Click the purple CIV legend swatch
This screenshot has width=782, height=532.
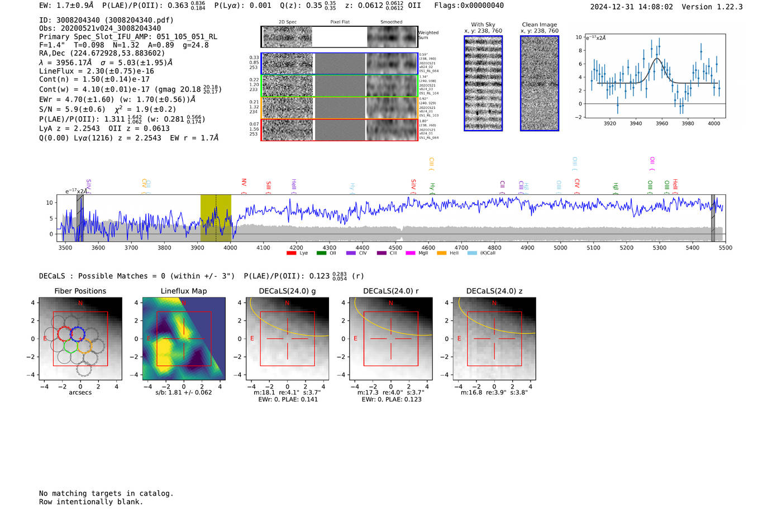(351, 253)
